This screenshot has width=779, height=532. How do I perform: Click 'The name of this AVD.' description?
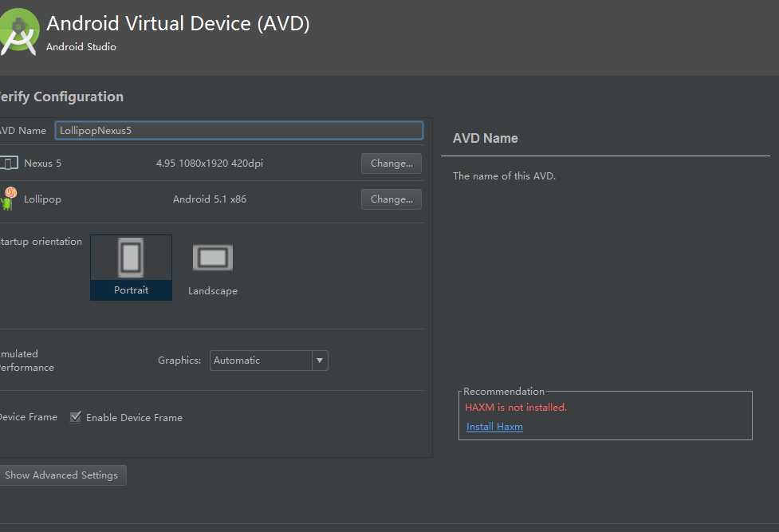click(504, 176)
